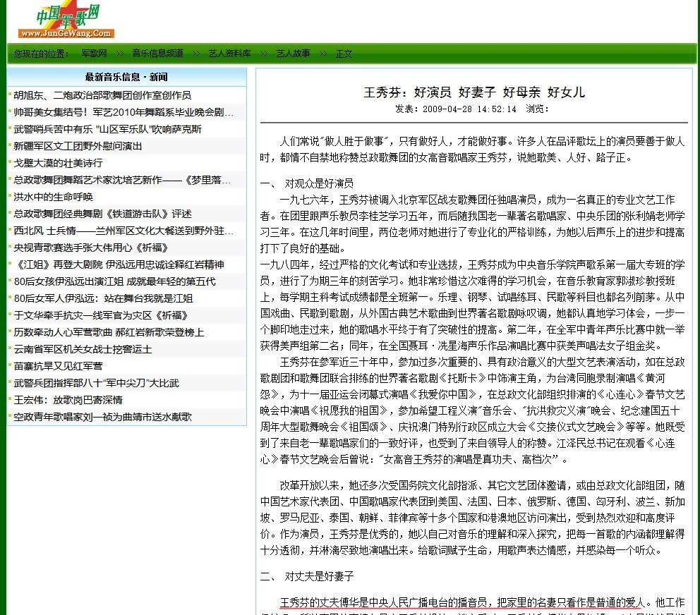The height and width of the screenshot is (615, 700).
Task: Open 戈壁大漠的壮美诗行 article
Action: 58,163
